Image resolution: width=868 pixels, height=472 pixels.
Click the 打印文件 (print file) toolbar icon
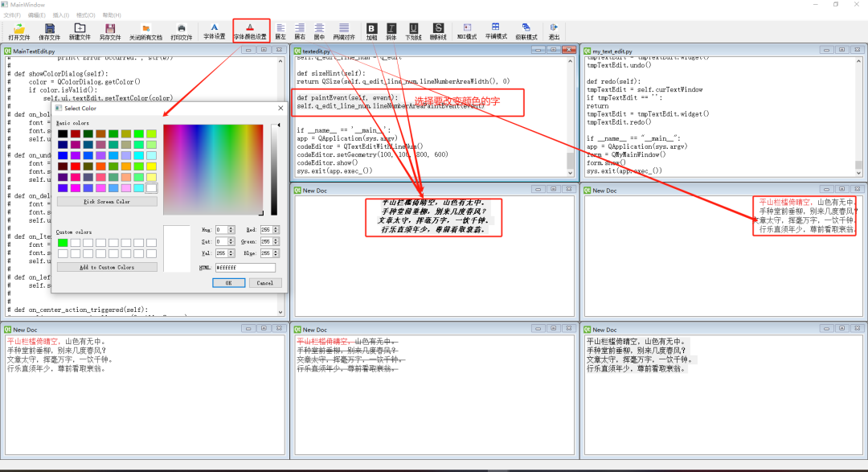coord(181,31)
